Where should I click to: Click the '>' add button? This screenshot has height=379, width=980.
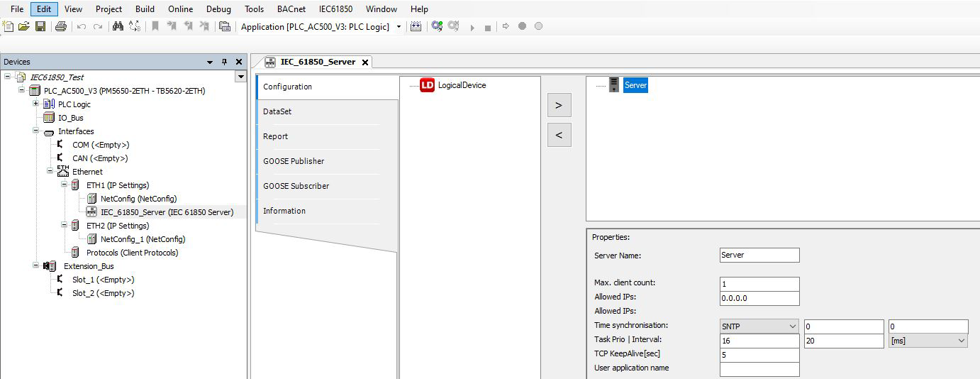coord(559,105)
